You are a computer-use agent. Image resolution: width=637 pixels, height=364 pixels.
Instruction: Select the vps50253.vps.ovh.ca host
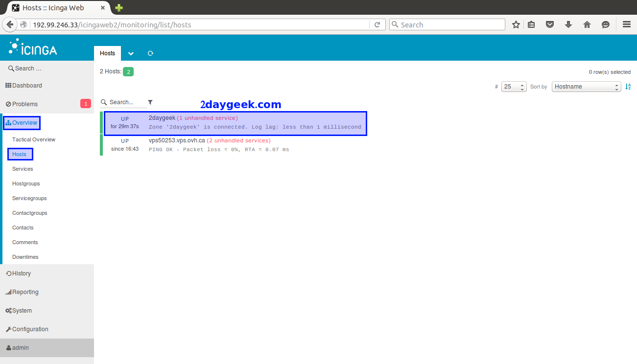coord(177,140)
